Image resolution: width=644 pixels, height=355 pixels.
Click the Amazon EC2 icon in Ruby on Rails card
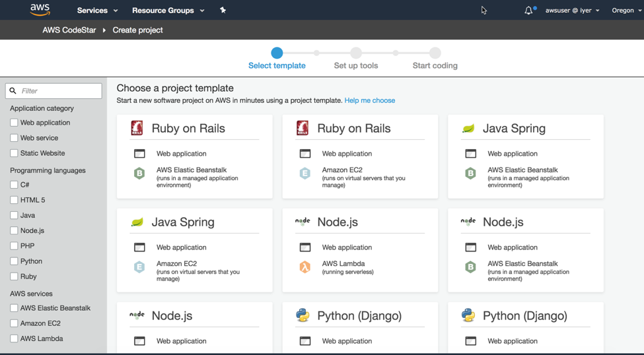(x=304, y=174)
